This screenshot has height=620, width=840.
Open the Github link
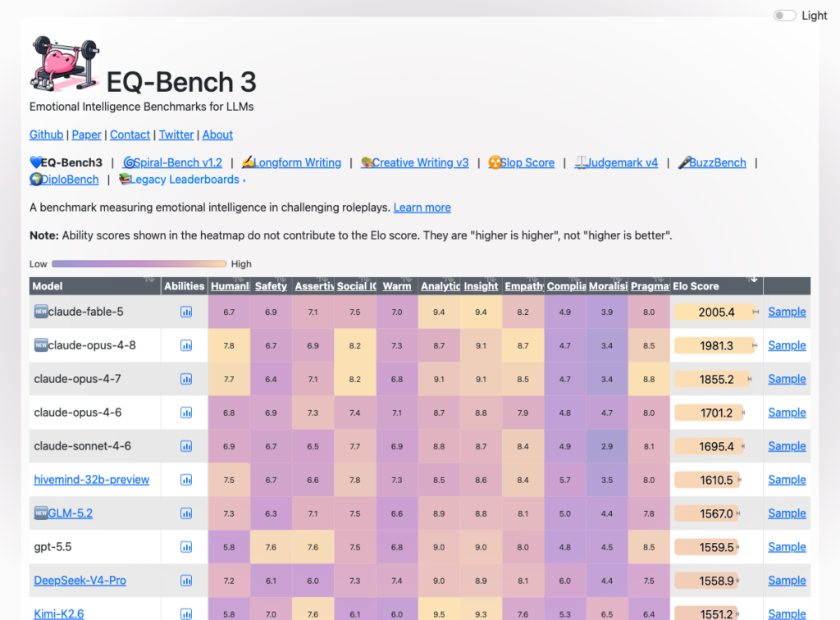tap(46, 135)
